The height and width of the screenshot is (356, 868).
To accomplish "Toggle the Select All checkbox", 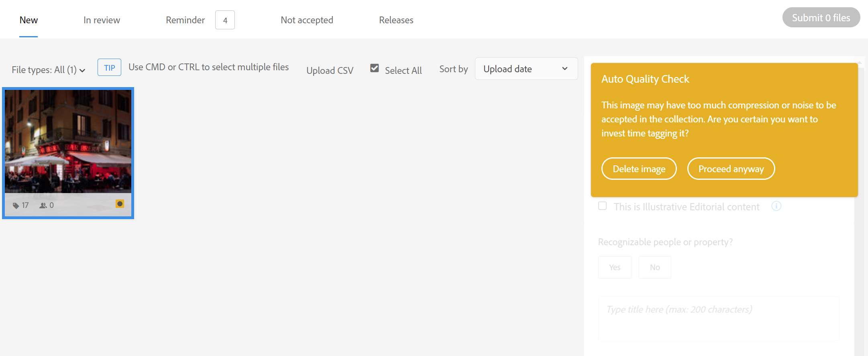I will pyautogui.click(x=375, y=68).
